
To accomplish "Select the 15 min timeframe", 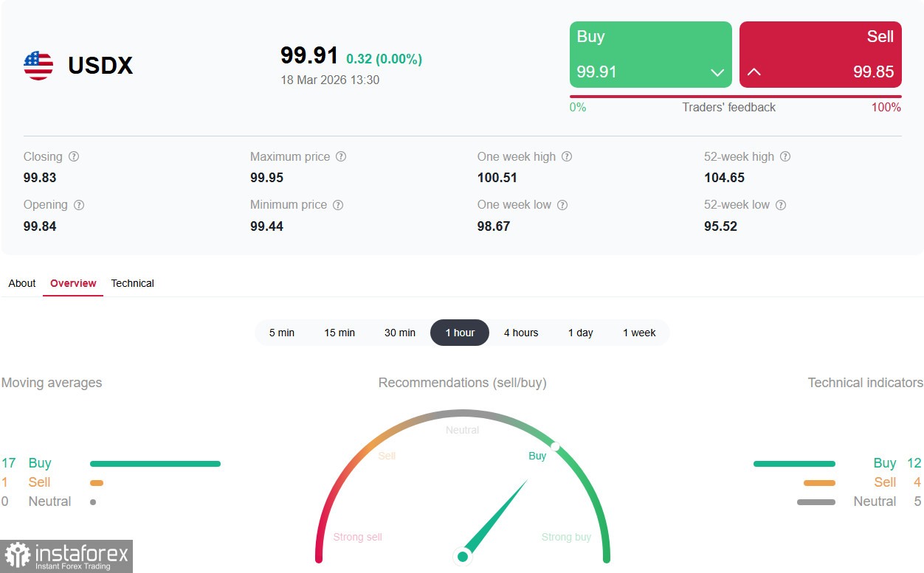I will point(339,333).
